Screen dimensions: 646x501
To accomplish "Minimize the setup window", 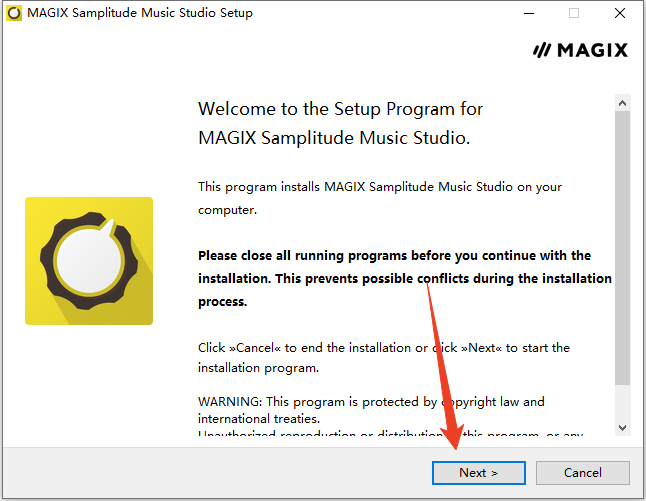I will 527,13.
